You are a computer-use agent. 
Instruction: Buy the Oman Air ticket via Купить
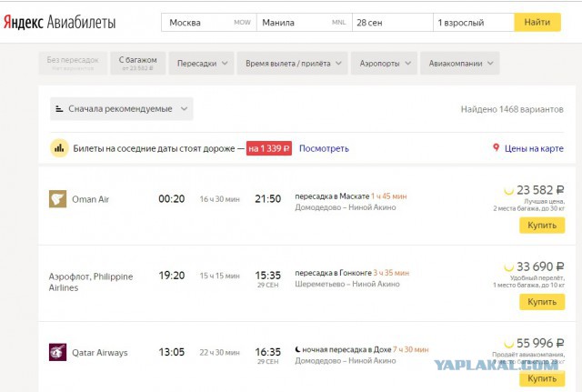[x=542, y=226]
